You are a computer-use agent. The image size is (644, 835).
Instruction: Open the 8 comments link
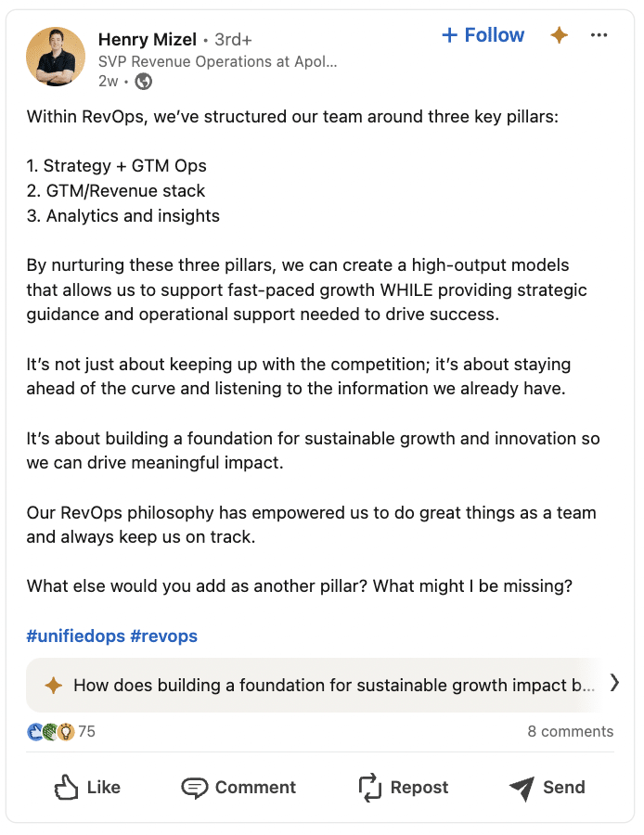coord(571,731)
